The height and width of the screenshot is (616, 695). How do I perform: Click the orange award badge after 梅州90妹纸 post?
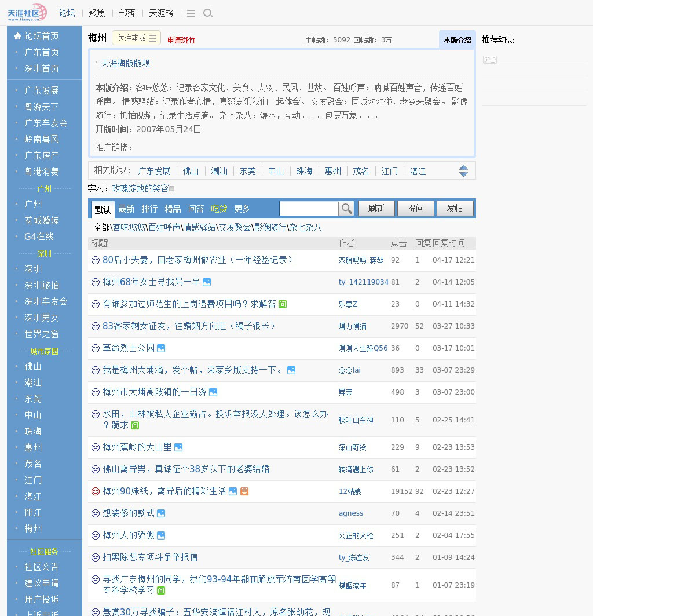coord(244,491)
